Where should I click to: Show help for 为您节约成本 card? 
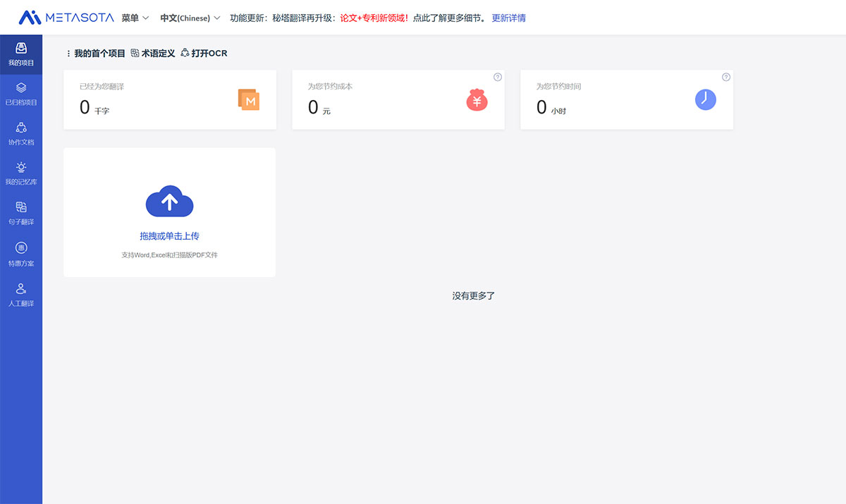[x=498, y=76]
